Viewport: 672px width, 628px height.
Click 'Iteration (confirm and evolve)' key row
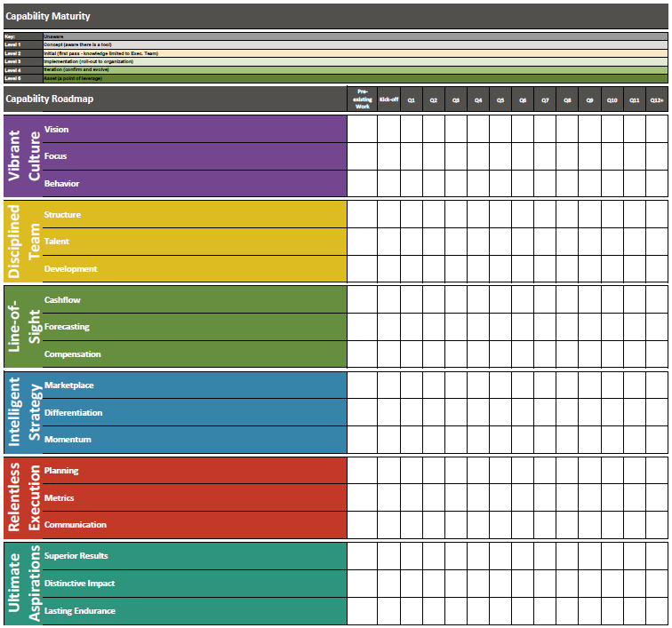(356, 70)
